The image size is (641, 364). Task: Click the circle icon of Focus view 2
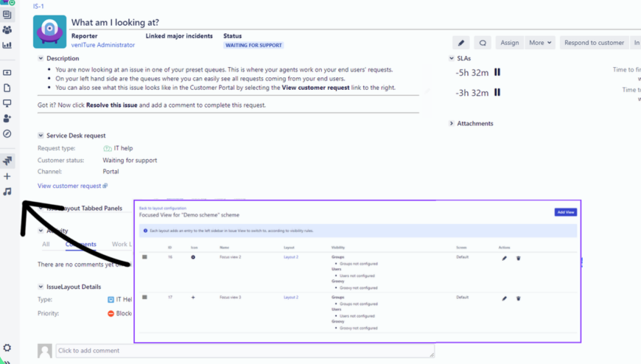click(x=193, y=257)
